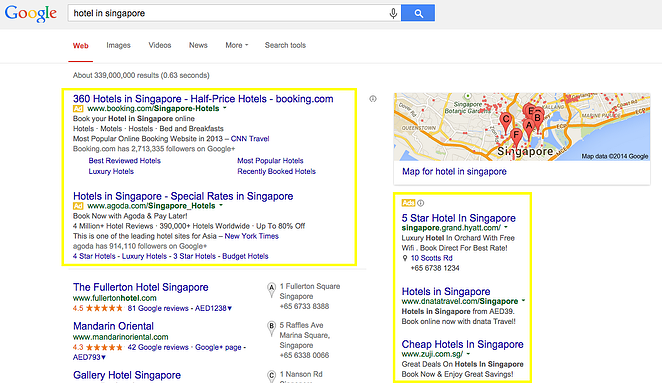Image resolution: width=662 pixels, height=383 pixels.
Task: Click the info icon beside the booking.com ad
Action: tap(373, 99)
